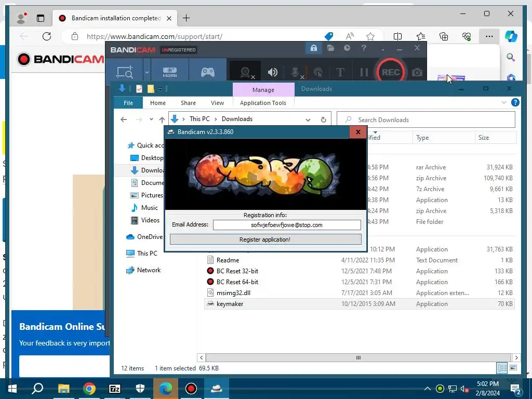Toggle microphone recording in Bandicam
Screen dimensions: 532x399
click(x=296, y=72)
